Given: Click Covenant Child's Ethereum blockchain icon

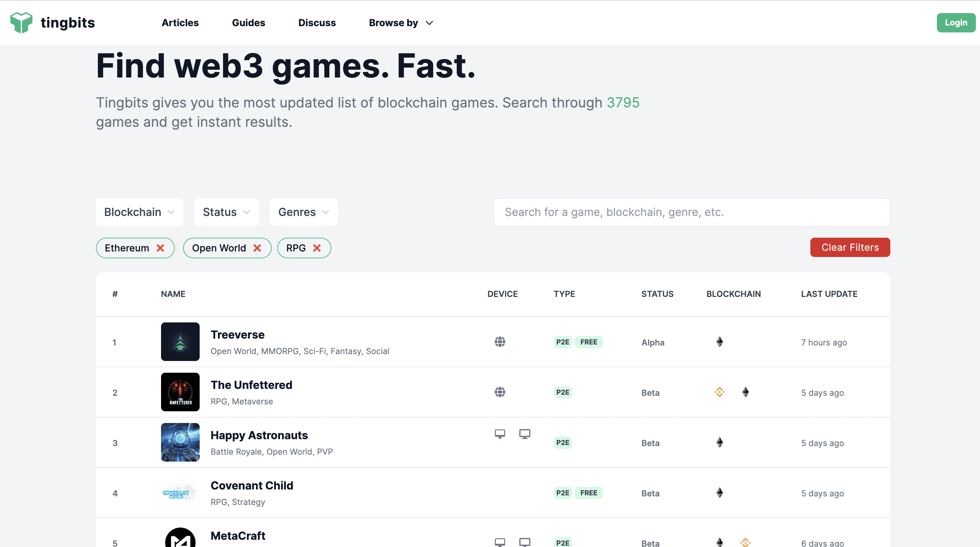Looking at the screenshot, I should [x=719, y=493].
